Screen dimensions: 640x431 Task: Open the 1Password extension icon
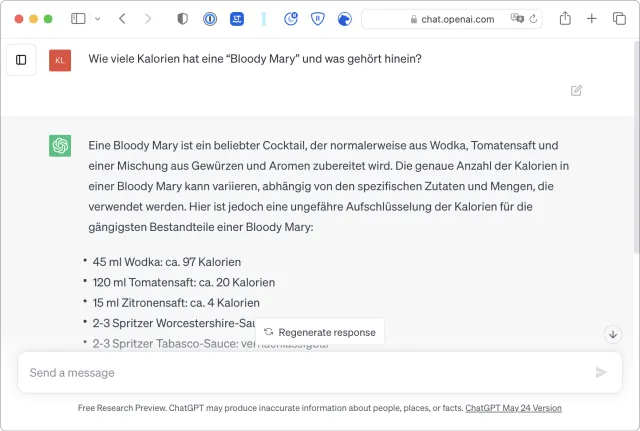click(210, 19)
